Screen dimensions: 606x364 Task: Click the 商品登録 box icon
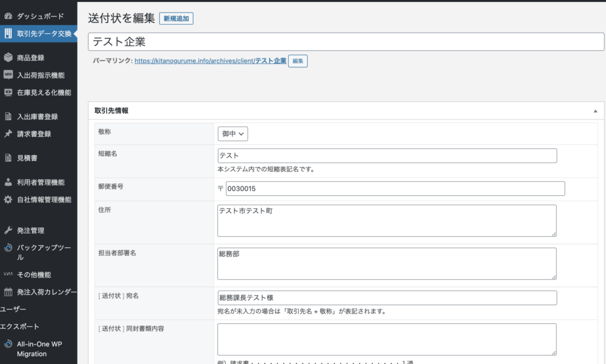click(x=8, y=58)
